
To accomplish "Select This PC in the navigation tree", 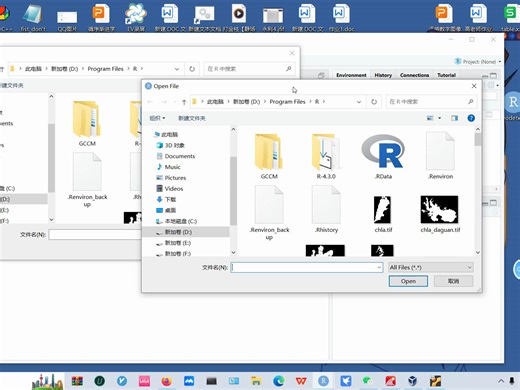I will (x=166, y=134).
